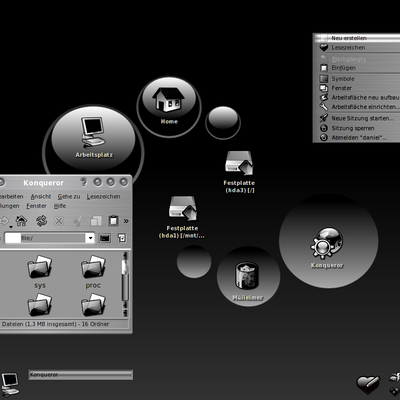Choose Neue Sitzung starten...
Viewport: 400px width, 400px height.
coord(357,118)
